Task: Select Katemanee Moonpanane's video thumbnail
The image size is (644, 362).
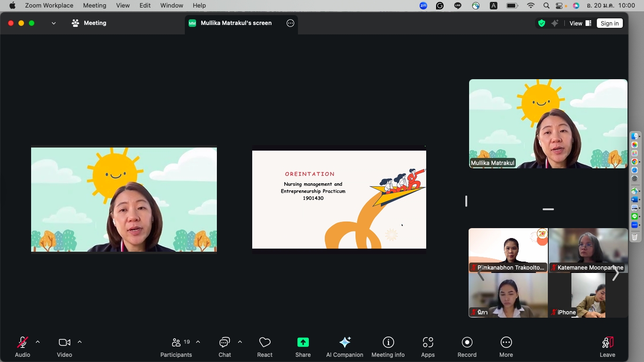Action: click(588, 250)
